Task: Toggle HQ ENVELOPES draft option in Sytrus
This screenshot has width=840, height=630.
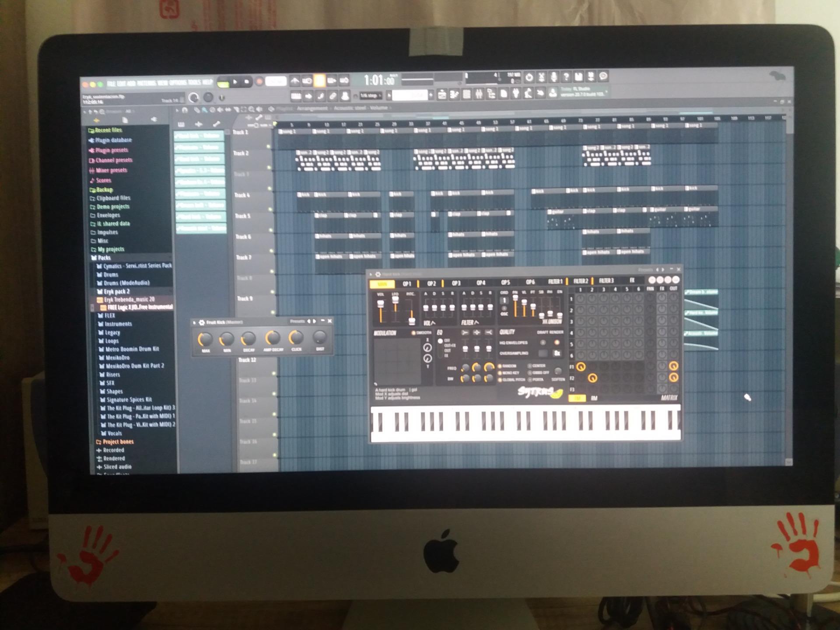Action: click(x=543, y=343)
